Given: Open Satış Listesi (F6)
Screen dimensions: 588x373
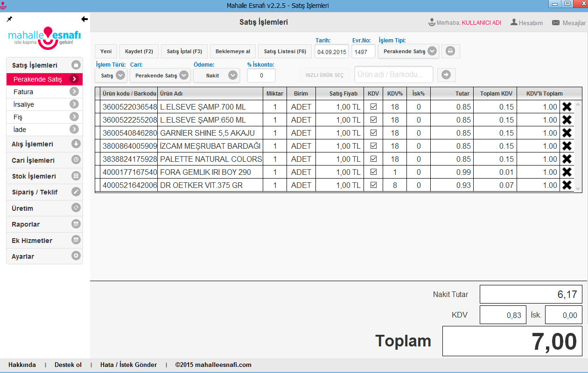Looking at the screenshot, I should pyautogui.click(x=285, y=51).
